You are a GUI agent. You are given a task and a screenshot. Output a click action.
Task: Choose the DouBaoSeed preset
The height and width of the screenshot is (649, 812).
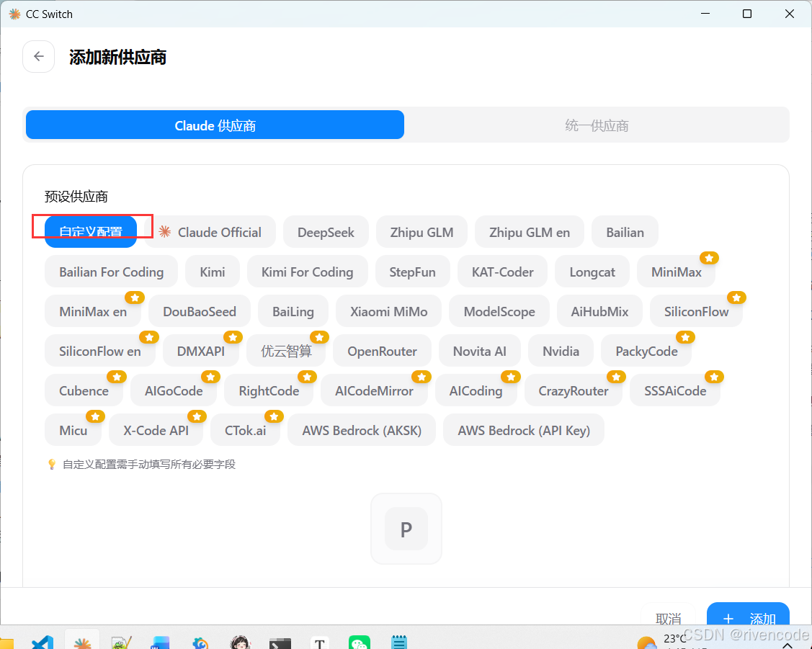tap(200, 311)
